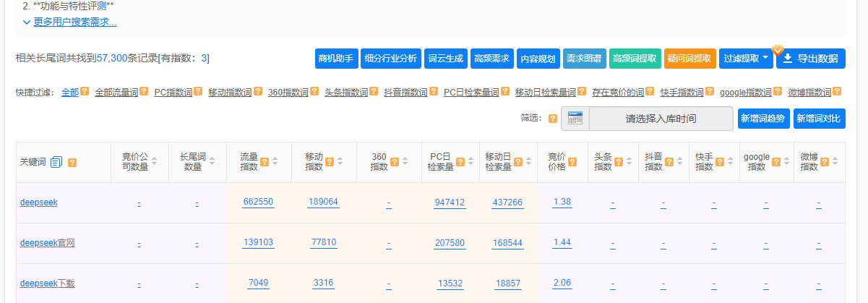Click copy-keywords icon beside 关键词 header
Screen dimensions: 868x303
pos(57,162)
